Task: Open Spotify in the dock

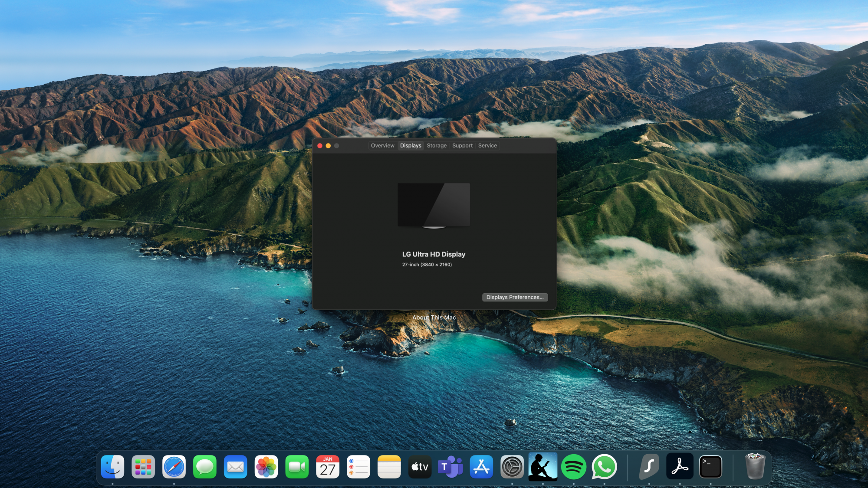Action: 573,467
